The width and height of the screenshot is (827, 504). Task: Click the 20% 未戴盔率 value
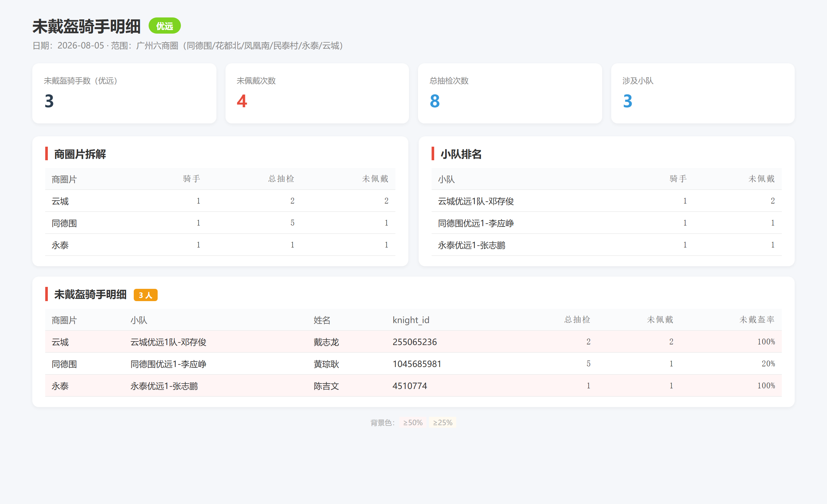tap(768, 364)
